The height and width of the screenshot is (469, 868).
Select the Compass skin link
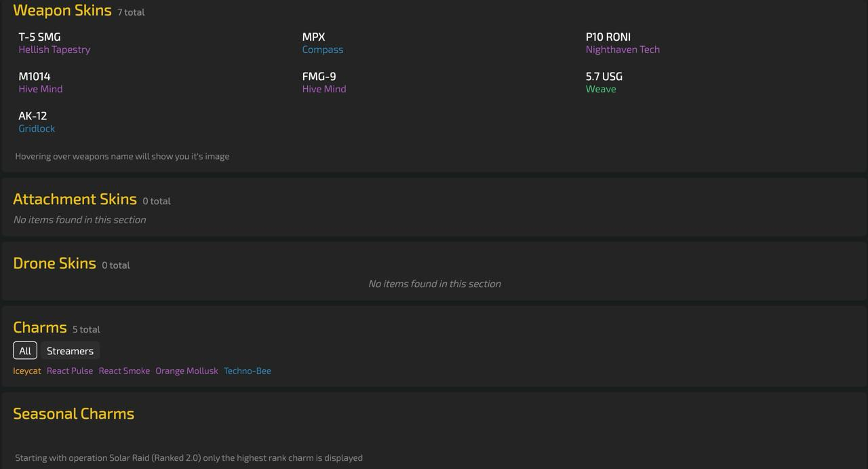pyautogui.click(x=323, y=50)
